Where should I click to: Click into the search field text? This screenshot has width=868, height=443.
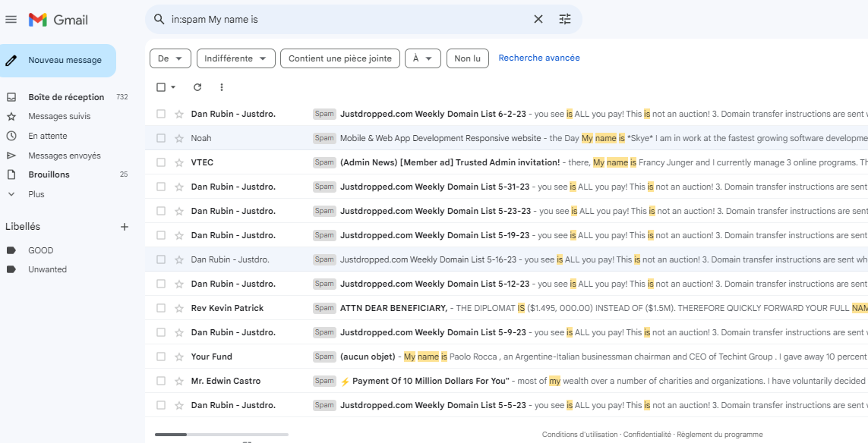point(215,20)
